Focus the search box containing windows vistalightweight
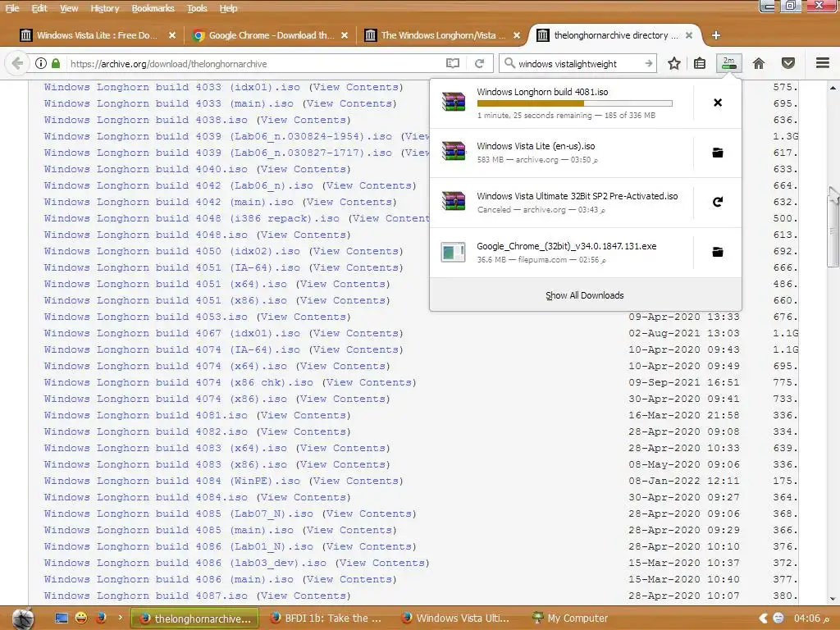Screen dimensions: 840x630 coord(578,63)
